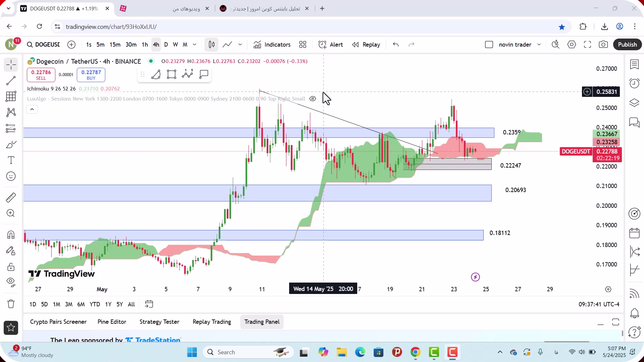
Task: Toggle lock all drawing tools
Action: pos(11,267)
